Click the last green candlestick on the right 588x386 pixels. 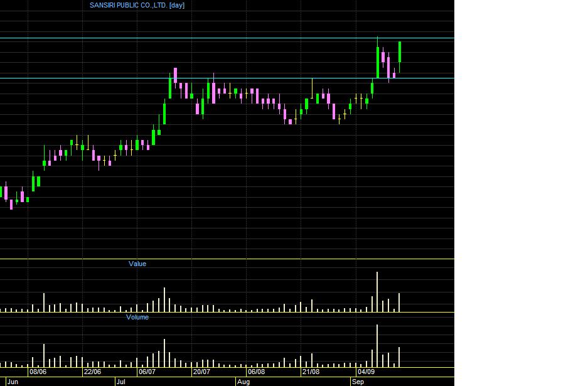tap(400, 52)
